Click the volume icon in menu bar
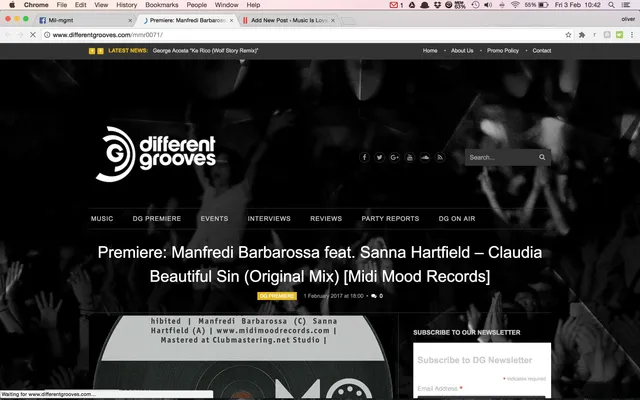The width and height of the screenshot is (640, 400). click(x=488, y=5)
